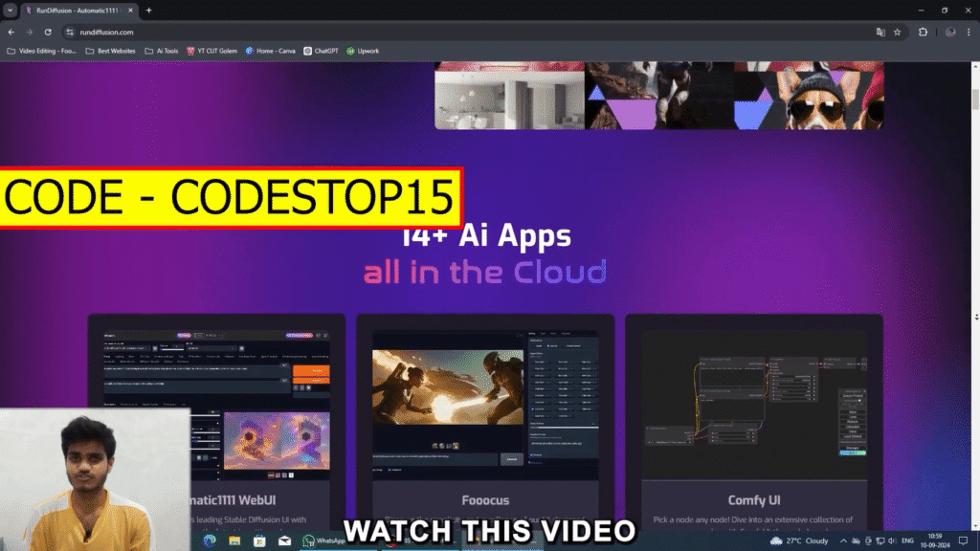Open the Home - Canva bookmark

pos(270,52)
